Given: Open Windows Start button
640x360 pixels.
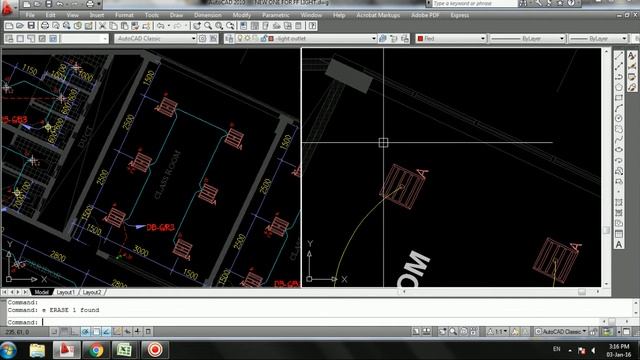Looking at the screenshot, I should 8,350.
